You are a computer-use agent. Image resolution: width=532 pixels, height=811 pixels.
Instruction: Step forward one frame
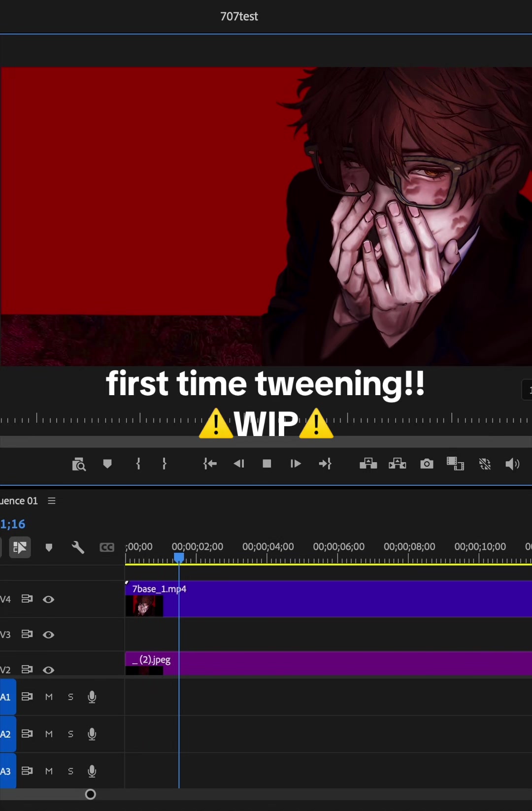296,464
